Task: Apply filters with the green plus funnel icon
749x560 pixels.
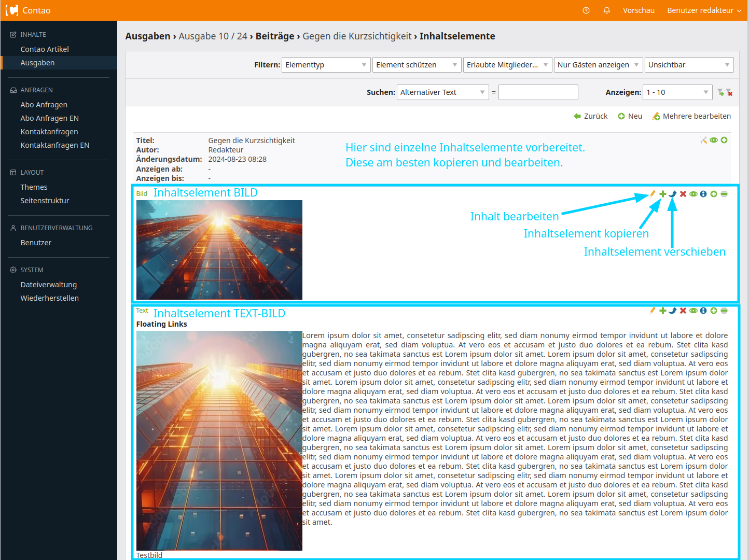Action: (720, 92)
